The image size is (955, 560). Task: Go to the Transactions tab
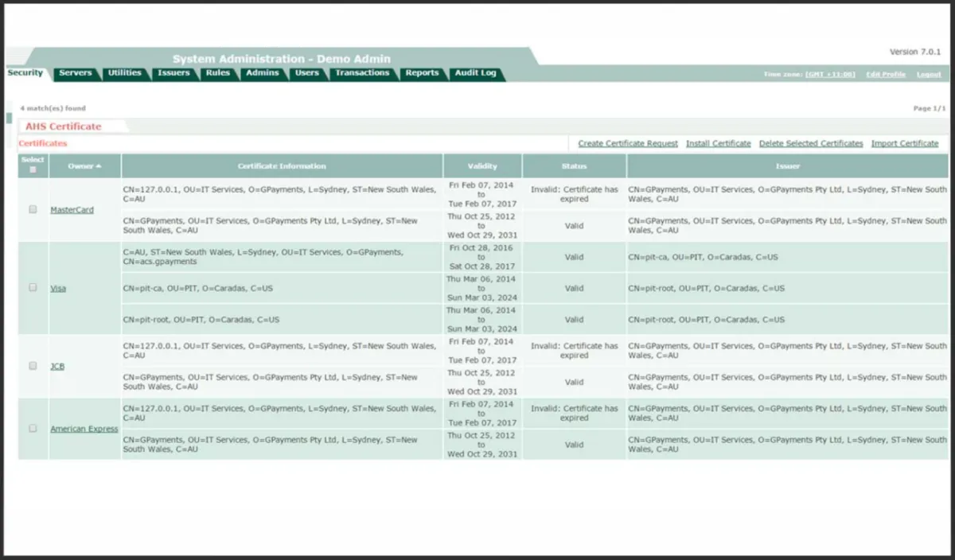coord(362,73)
